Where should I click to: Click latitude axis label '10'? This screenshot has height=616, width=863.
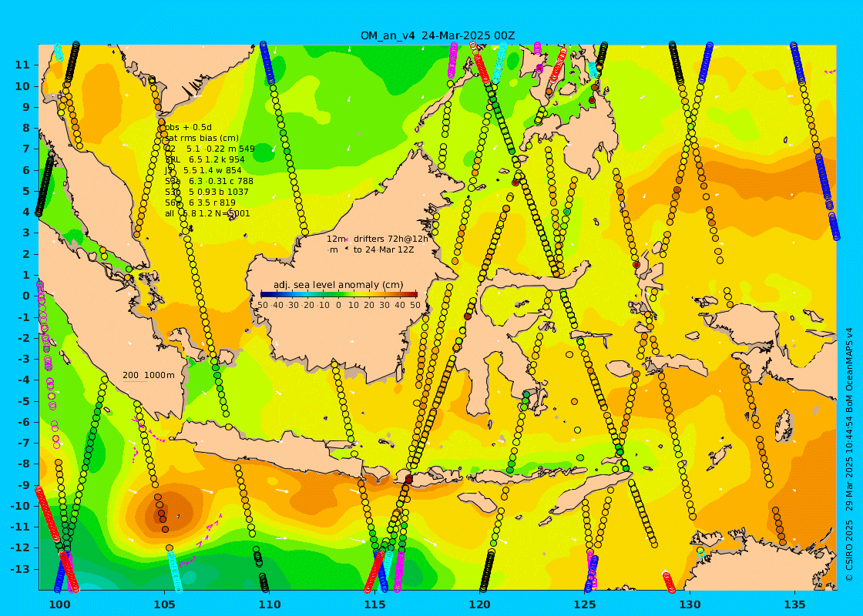[22, 85]
